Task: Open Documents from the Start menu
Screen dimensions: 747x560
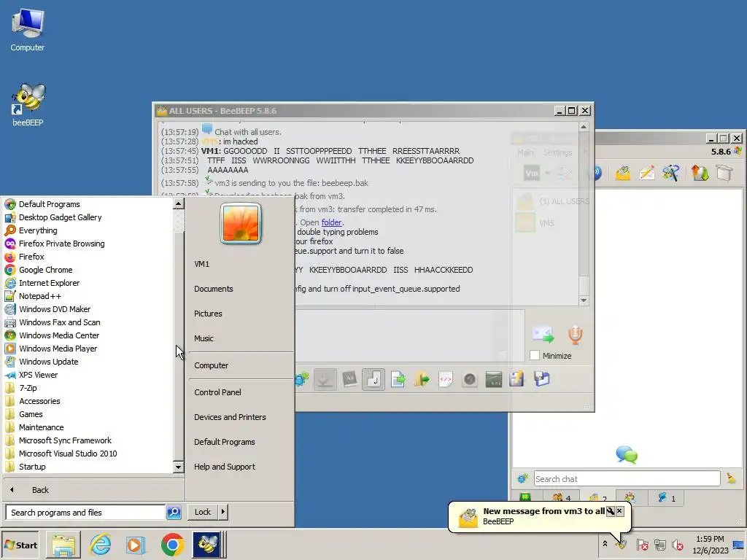Action: click(214, 289)
